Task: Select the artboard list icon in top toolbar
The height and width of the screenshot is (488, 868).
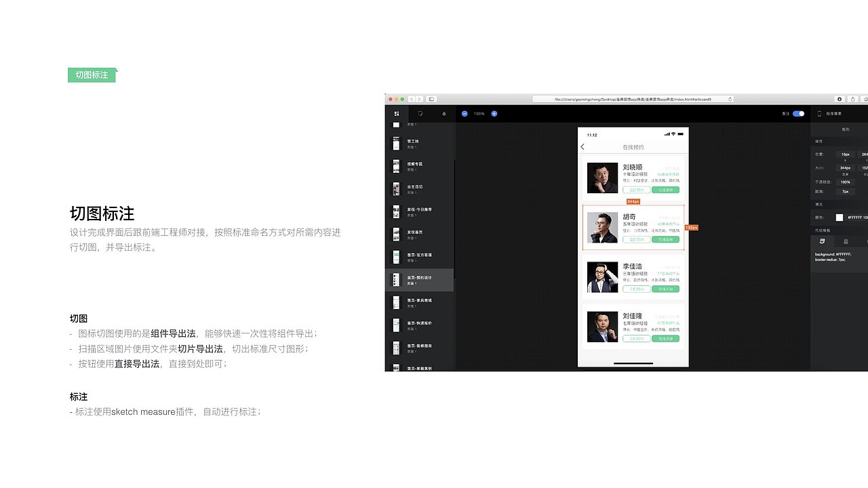Action: pyautogui.click(x=396, y=114)
